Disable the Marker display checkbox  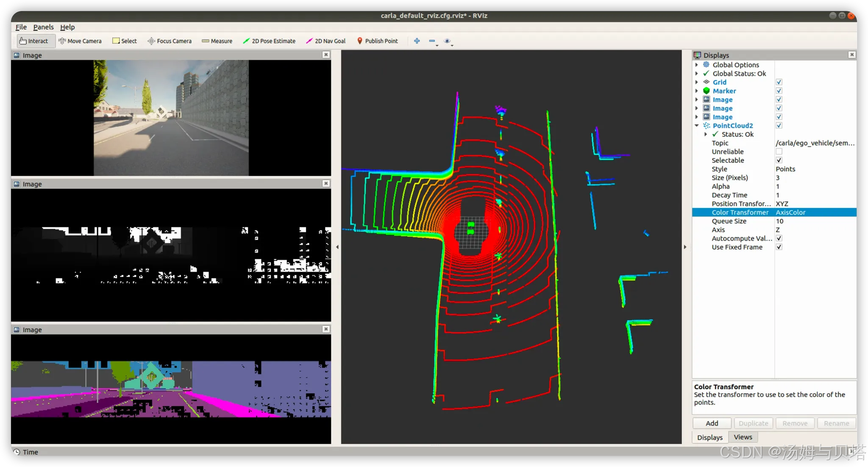(779, 91)
